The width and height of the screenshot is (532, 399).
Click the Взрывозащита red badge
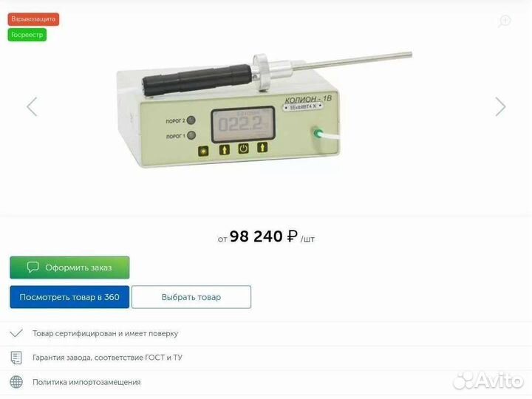point(33,19)
